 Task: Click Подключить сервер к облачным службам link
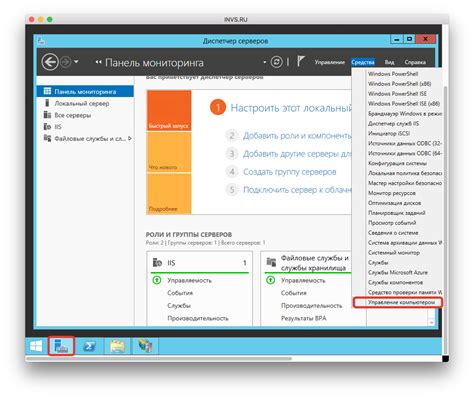coord(297,190)
